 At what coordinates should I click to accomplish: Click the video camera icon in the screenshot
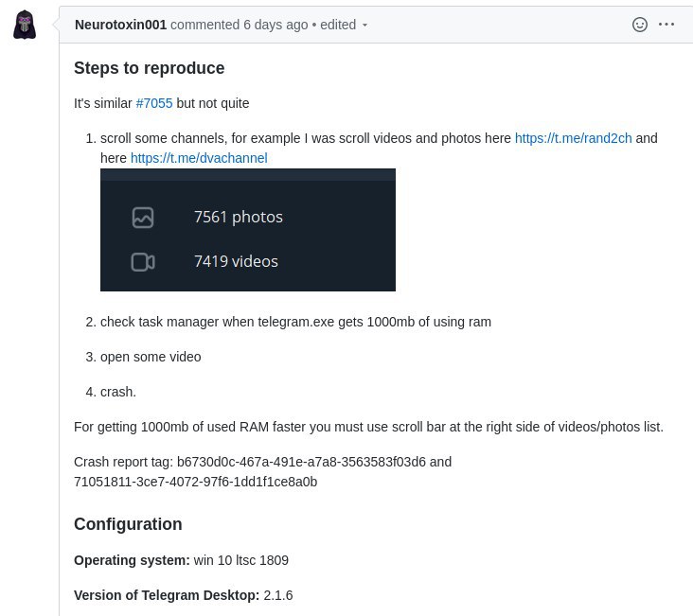(143, 262)
